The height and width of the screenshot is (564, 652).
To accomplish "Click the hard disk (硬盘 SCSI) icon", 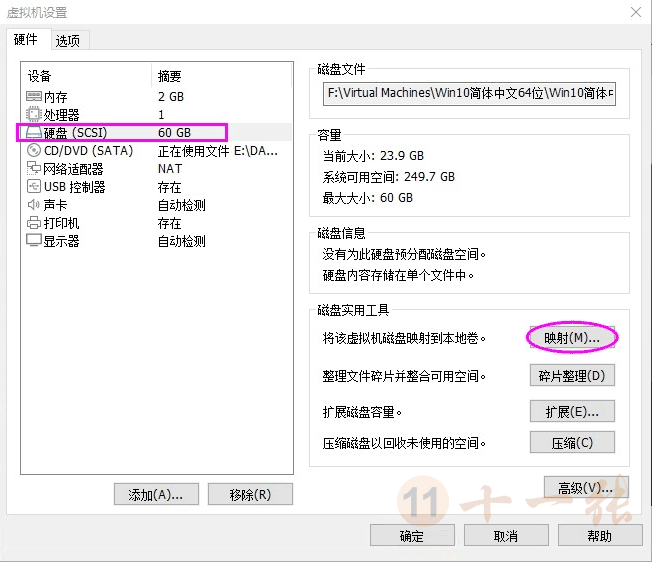I will pos(34,133).
